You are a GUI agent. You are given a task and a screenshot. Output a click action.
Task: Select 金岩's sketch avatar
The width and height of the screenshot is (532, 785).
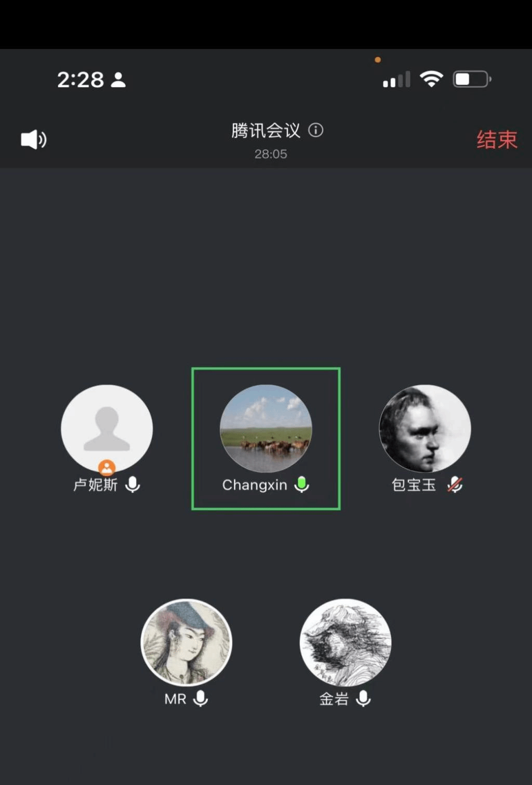tap(345, 643)
